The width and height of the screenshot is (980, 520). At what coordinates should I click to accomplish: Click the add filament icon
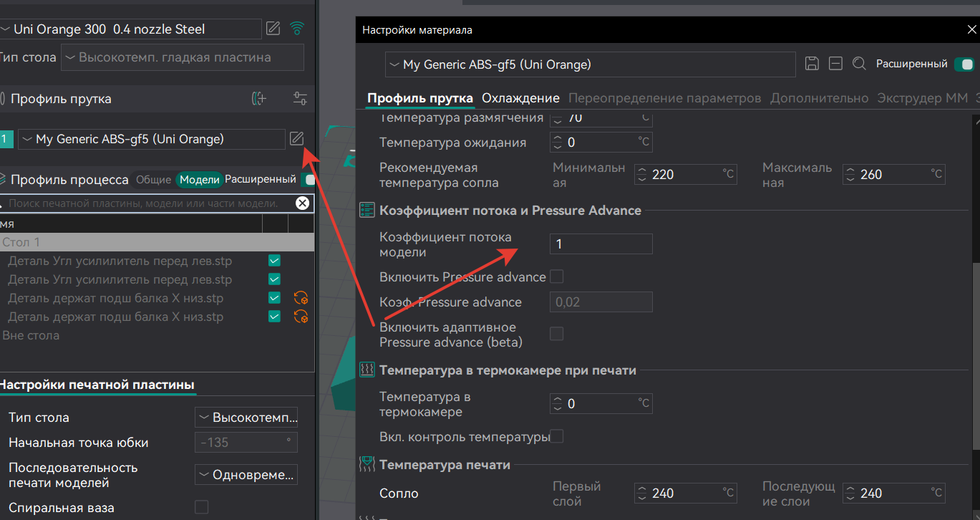coord(259,99)
